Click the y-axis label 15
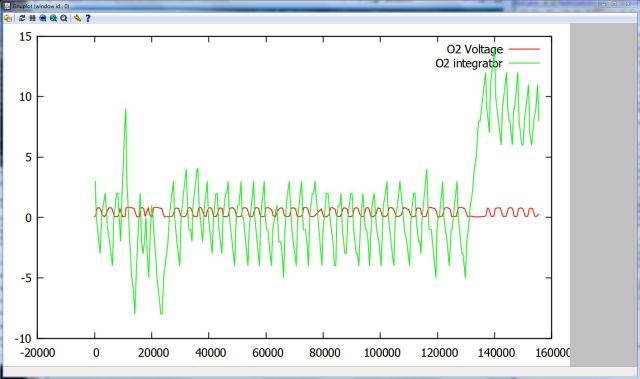 [x=25, y=37]
